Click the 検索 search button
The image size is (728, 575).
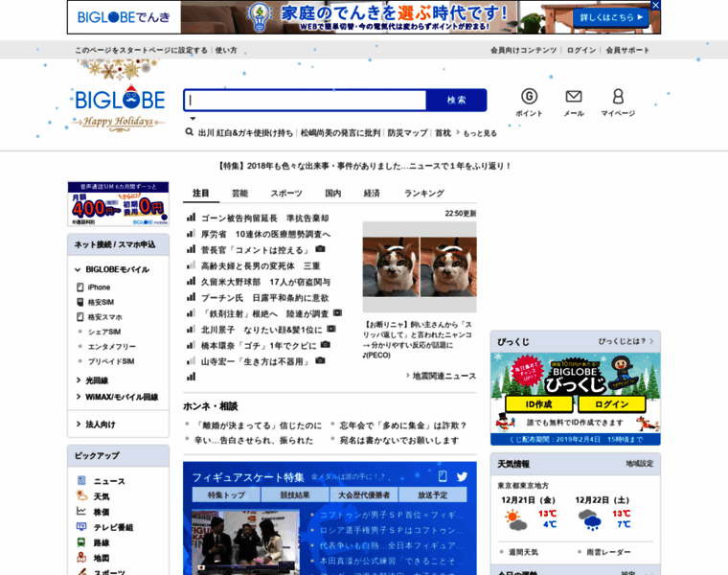456,100
